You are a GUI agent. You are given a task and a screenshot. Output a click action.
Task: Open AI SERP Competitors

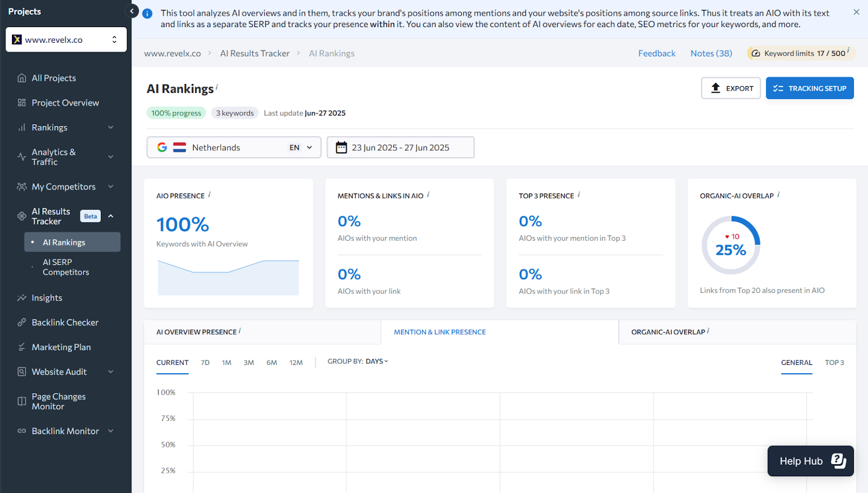66,267
